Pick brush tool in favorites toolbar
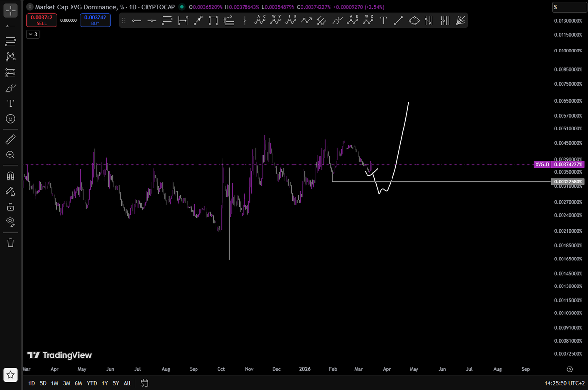This screenshot has height=390, width=588. point(338,21)
